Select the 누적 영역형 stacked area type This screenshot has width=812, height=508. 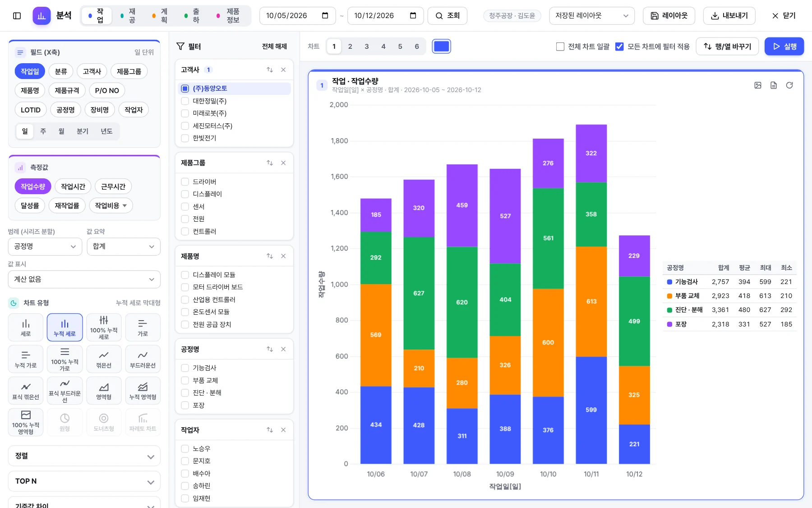(x=143, y=391)
